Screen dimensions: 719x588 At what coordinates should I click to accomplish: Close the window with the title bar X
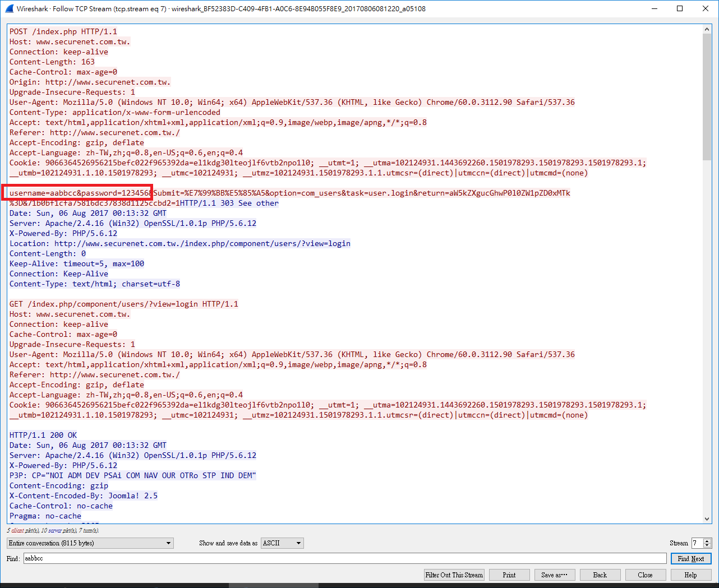click(706, 8)
